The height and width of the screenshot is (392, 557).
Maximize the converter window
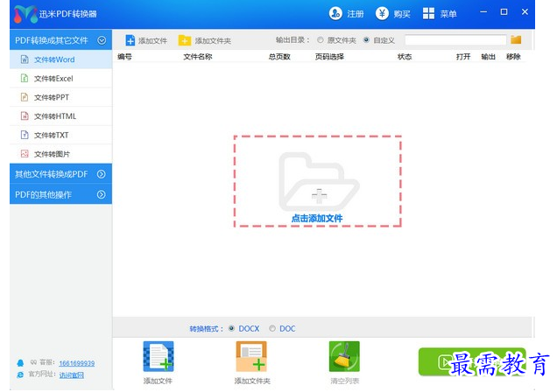504,11
